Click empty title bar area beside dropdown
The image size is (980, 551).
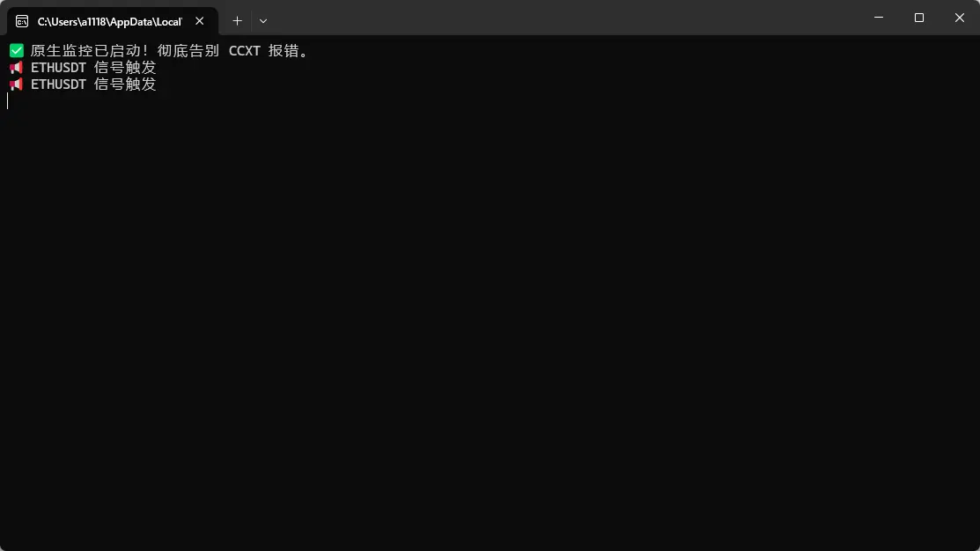[x=563, y=18]
